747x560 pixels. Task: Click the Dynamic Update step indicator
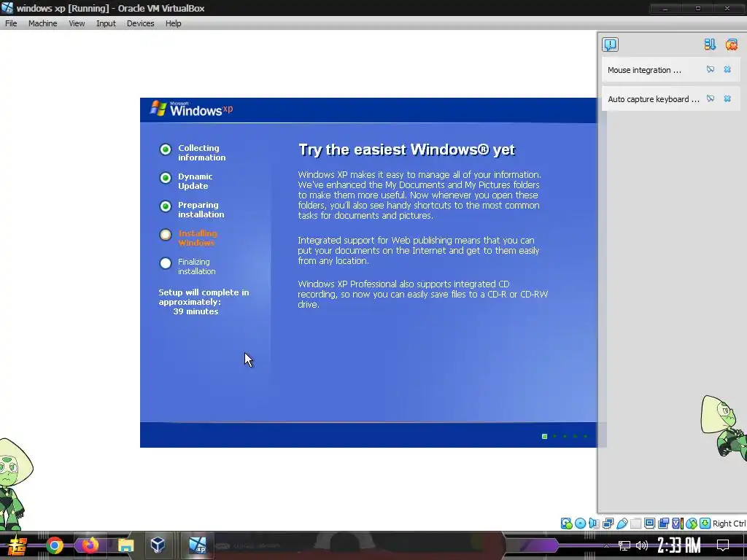tap(166, 178)
